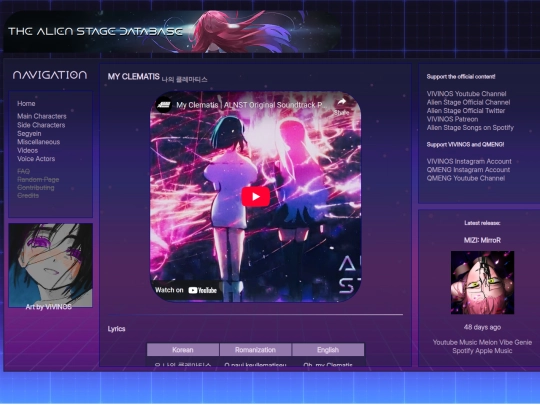Click the Art by VIVINOS caption
This screenshot has height=405, width=540.
[49, 307]
